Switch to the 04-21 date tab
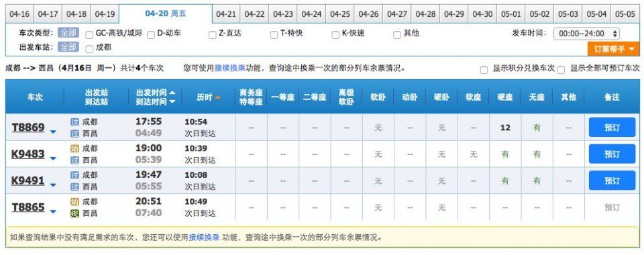Viewport: 644px width, 255px height. click(x=226, y=14)
